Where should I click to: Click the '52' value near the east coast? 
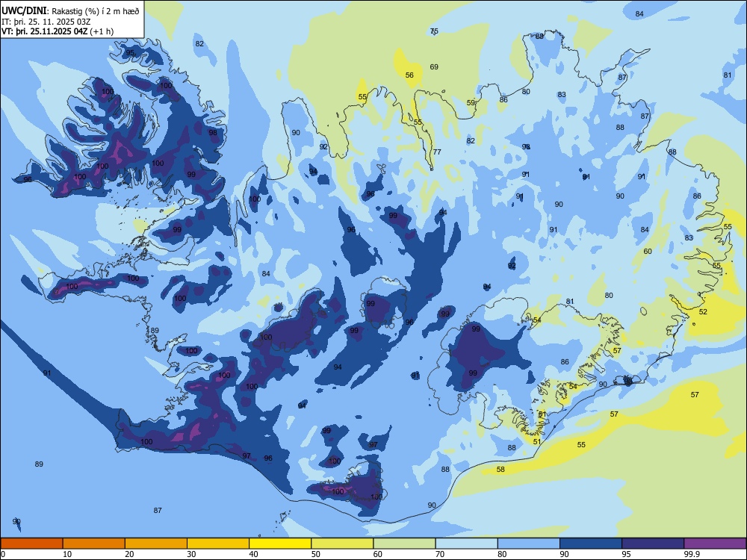coord(703,311)
